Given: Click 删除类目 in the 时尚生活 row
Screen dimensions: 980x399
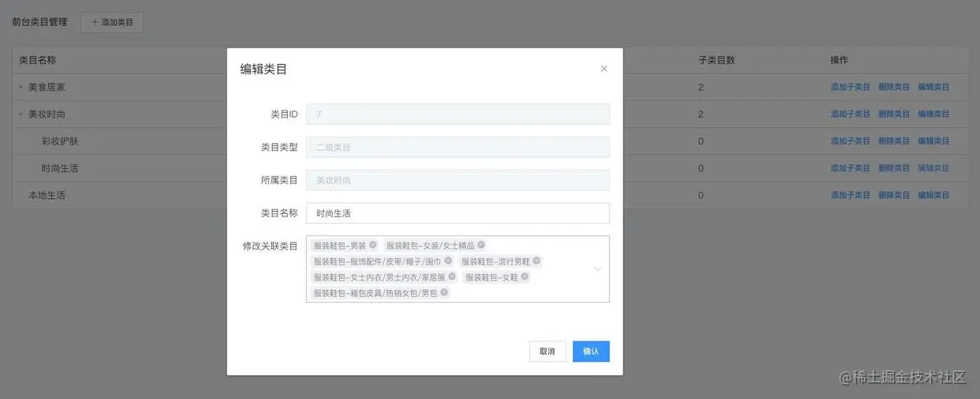Looking at the screenshot, I should (894, 168).
